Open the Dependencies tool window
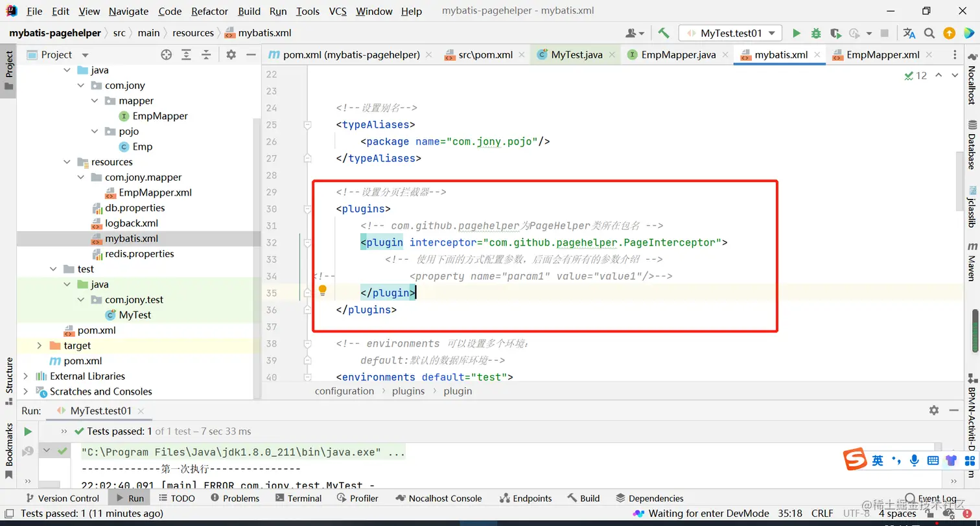Screen dimensions: 980x526 pyautogui.click(x=649, y=498)
